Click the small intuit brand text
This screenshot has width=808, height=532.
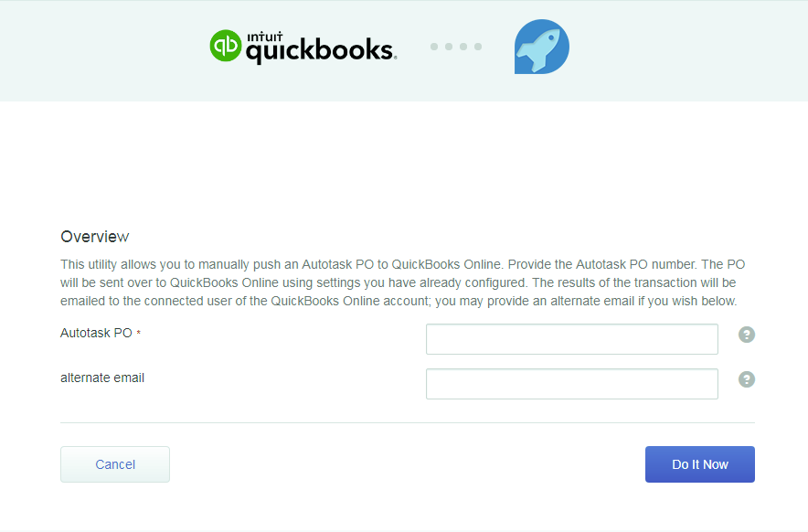[x=265, y=37]
